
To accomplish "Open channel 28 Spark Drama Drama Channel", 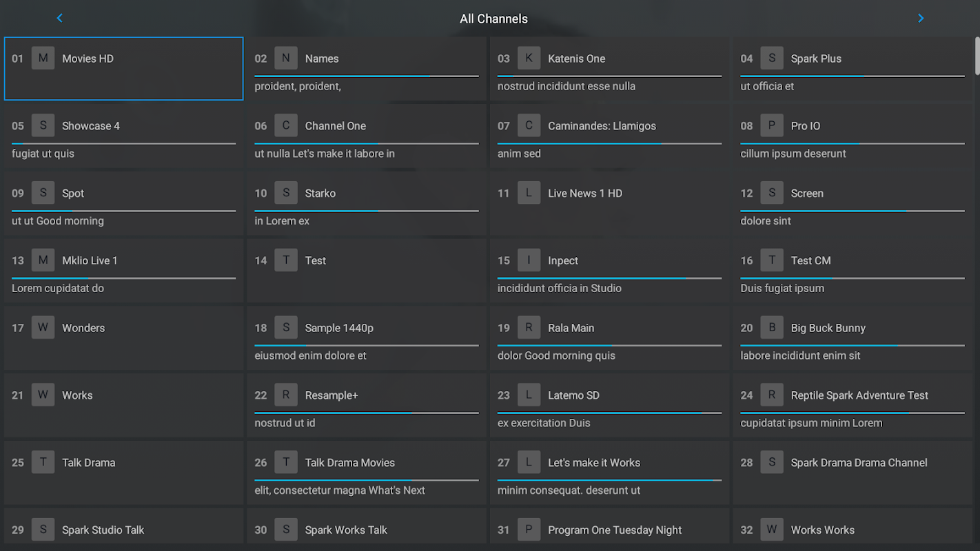I will (853, 472).
